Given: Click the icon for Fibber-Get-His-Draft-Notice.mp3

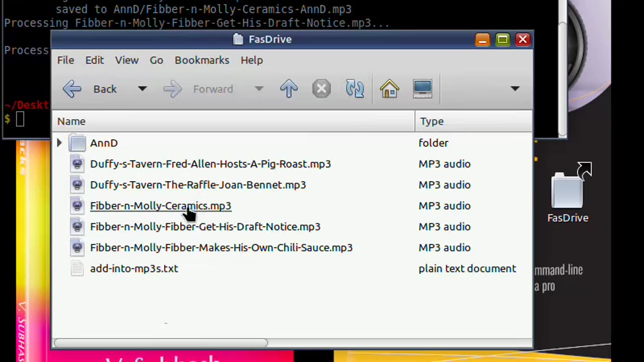Looking at the screenshot, I should click(77, 227).
